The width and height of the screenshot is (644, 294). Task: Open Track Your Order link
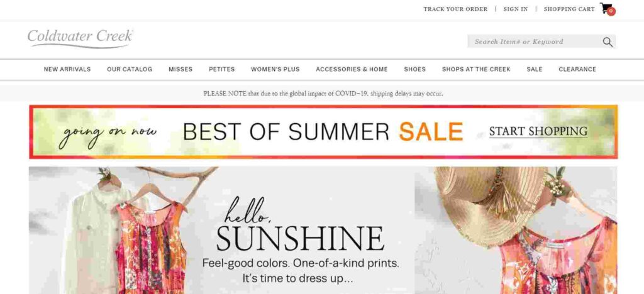455,9
